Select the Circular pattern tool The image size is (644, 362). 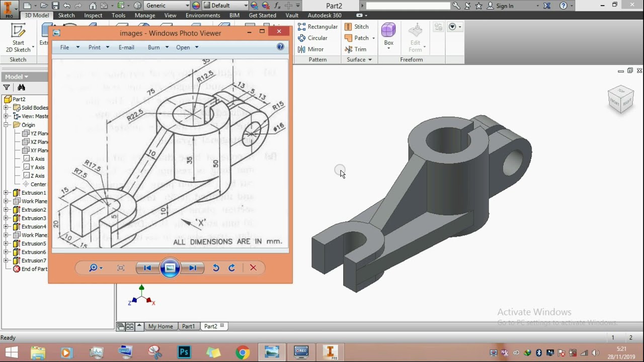coord(312,38)
